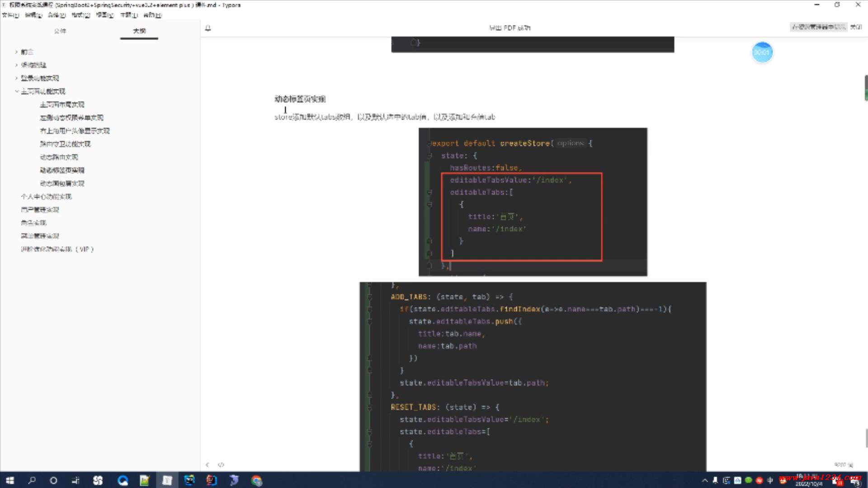Image resolution: width=868 pixels, height=488 pixels.
Task: Select the 大纲 outline tab
Action: point(139,31)
